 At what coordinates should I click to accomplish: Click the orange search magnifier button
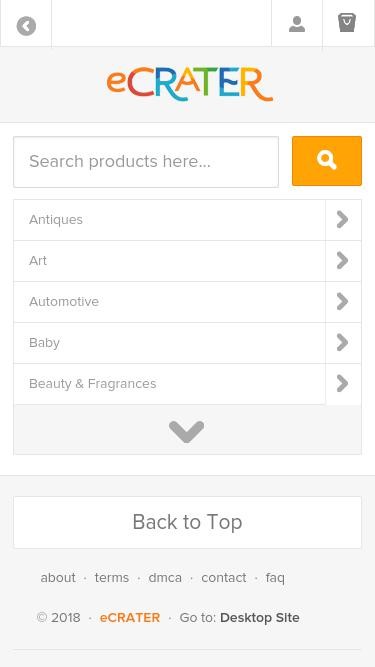327,161
